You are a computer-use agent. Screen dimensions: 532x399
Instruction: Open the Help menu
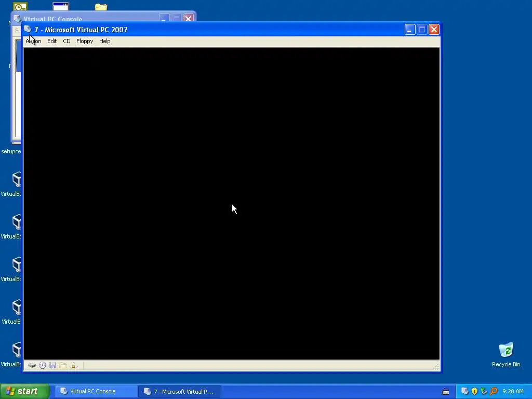104,41
